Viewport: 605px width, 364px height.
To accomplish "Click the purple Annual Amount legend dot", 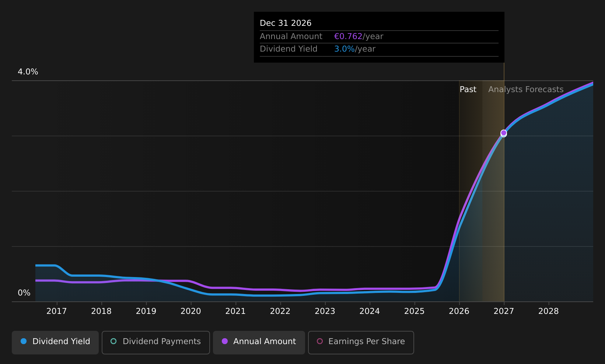I will (x=225, y=341).
